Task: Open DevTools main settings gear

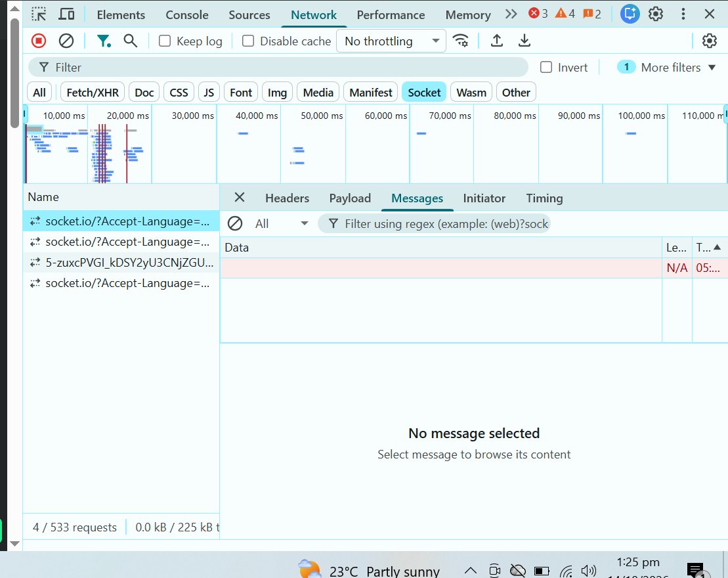Action: tap(656, 14)
